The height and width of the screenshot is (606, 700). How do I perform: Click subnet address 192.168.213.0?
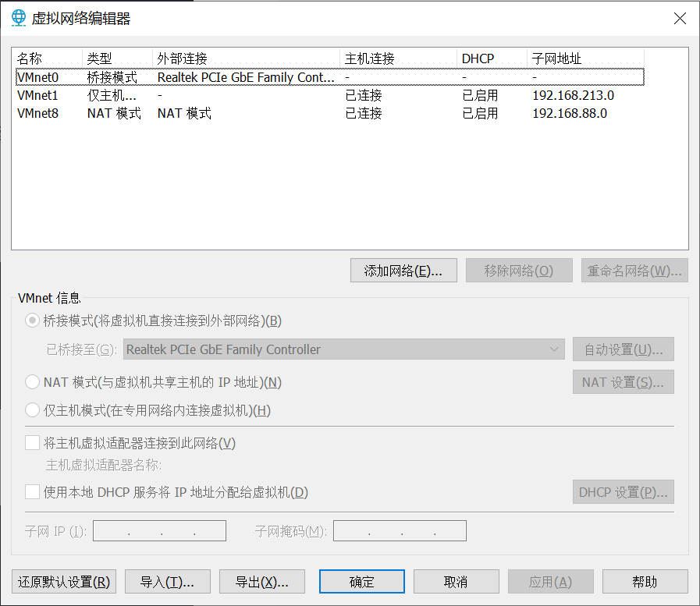coord(574,95)
